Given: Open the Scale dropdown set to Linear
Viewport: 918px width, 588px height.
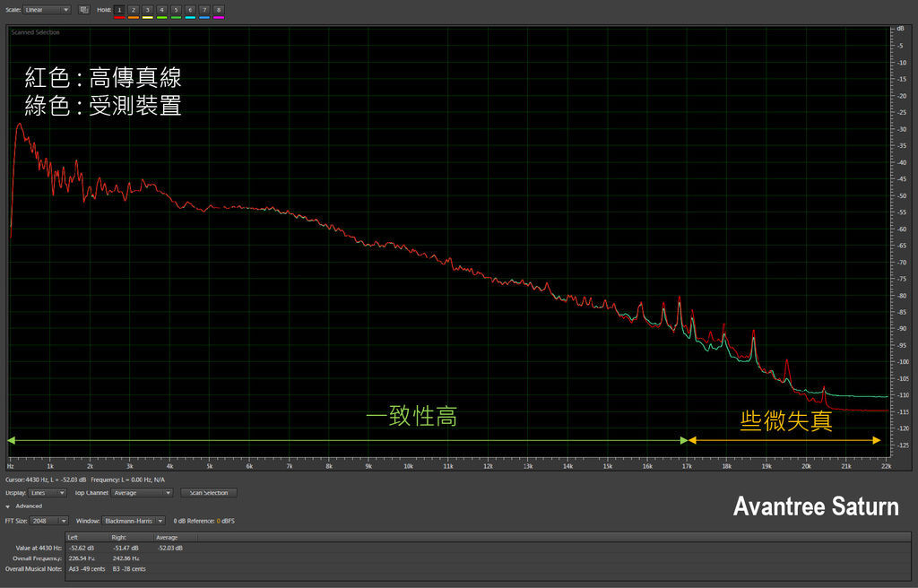Looking at the screenshot, I should (x=47, y=10).
